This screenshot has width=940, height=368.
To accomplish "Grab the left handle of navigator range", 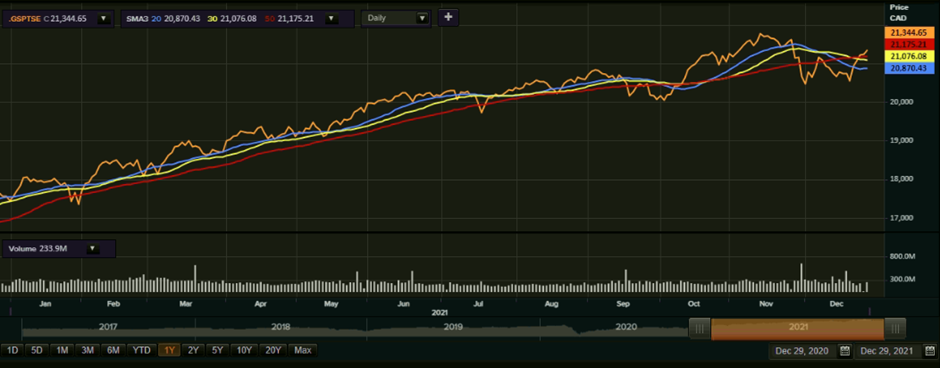I will pos(700,328).
